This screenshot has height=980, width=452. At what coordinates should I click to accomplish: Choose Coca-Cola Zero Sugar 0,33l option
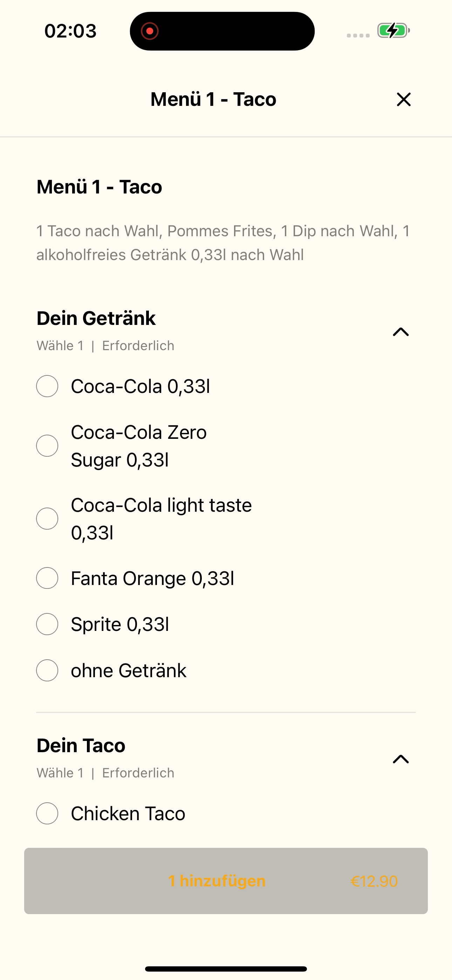47,445
